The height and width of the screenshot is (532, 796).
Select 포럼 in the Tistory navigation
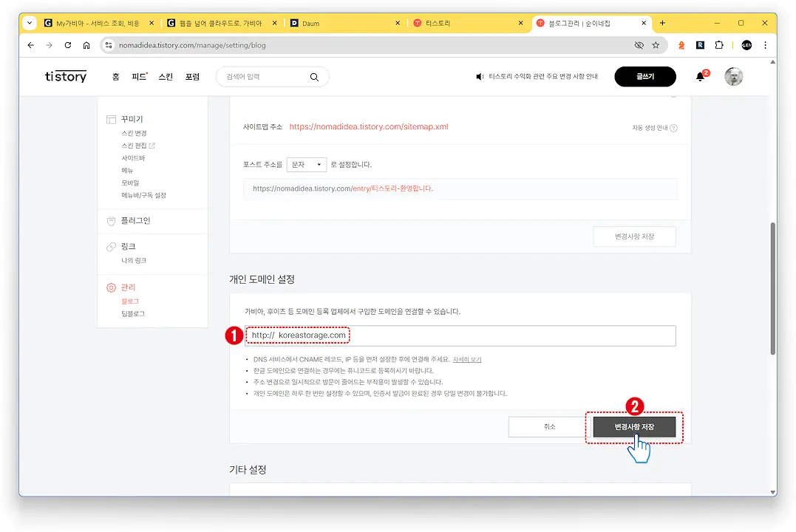tap(191, 77)
